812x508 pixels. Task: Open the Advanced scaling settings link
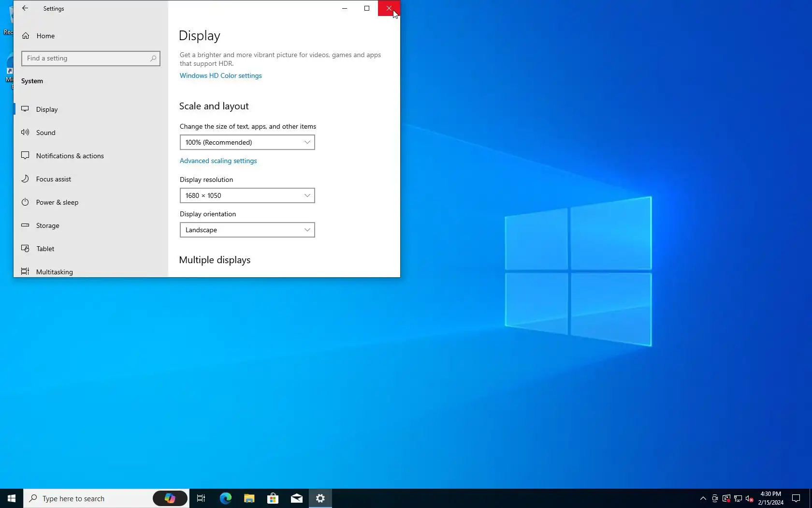click(218, 161)
